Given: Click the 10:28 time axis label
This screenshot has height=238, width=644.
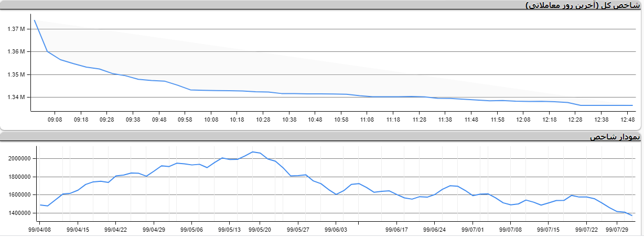Looking at the screenshot, I should pos(263,120).
